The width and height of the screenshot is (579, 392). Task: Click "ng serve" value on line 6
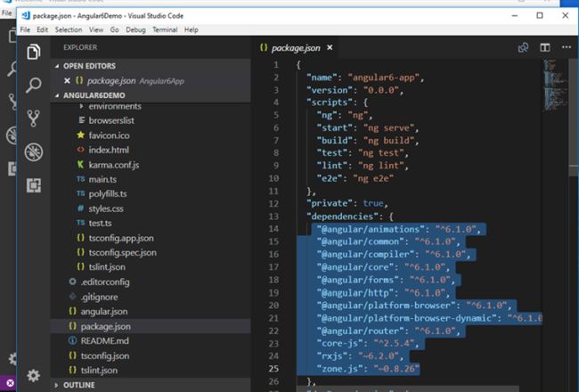click(389, 127)
